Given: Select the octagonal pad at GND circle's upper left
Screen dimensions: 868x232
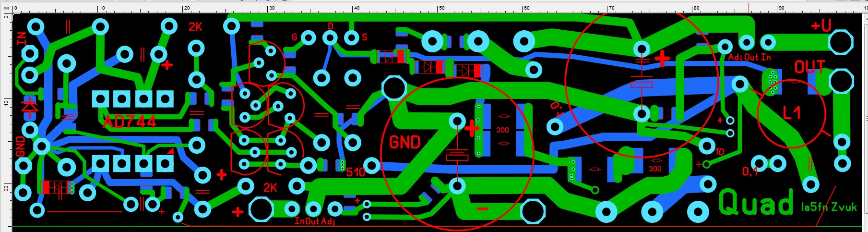Looking at the screenshot, I should point(394,88).
